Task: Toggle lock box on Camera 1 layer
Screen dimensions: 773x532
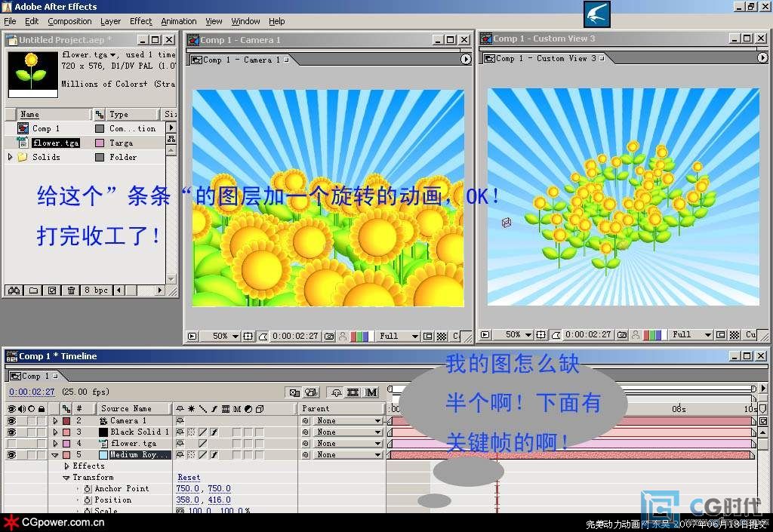Action: 42,421
